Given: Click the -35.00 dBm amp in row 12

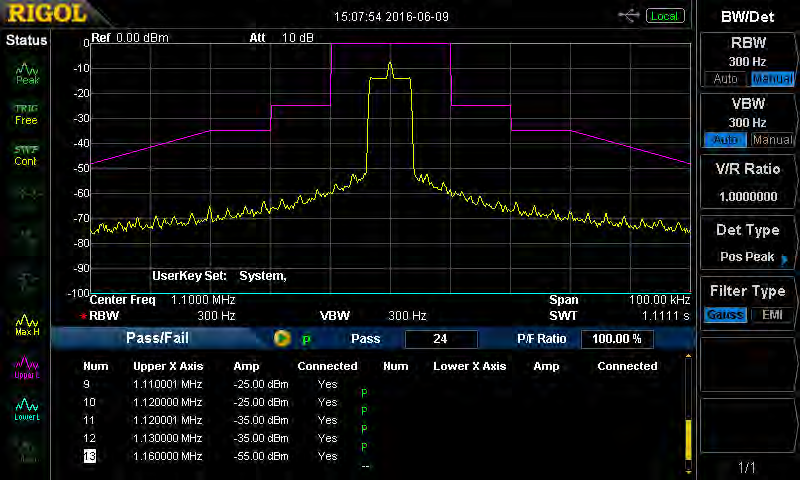Looking at the screenshot, I should coord(261,438).
